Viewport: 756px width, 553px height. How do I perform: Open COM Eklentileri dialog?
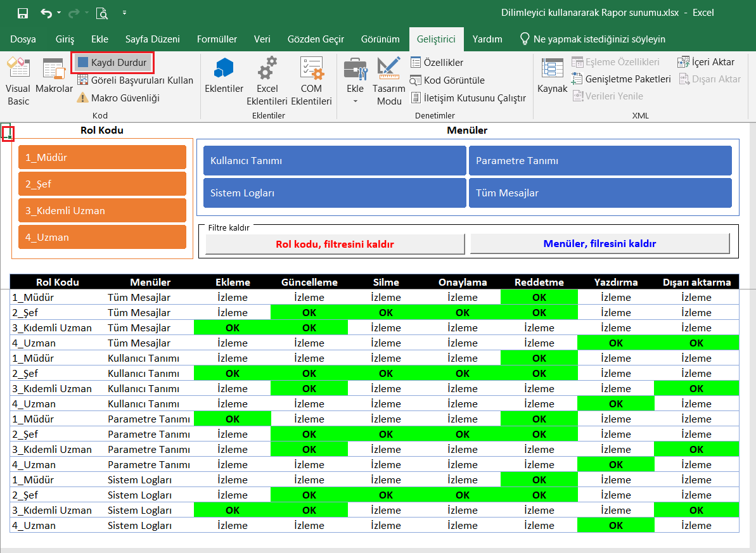tap(312, 81)
